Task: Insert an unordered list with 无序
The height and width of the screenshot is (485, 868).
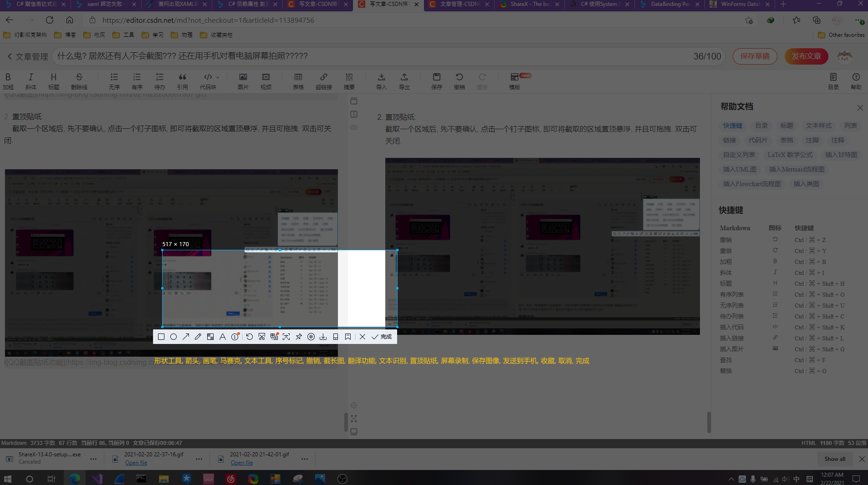Action: coord(114,81)
